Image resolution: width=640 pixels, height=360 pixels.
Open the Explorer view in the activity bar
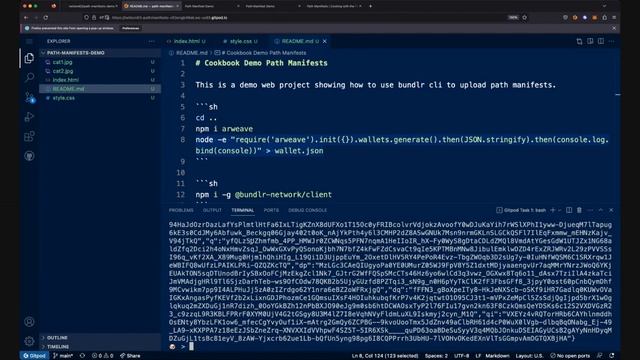(x=29, y=58)
